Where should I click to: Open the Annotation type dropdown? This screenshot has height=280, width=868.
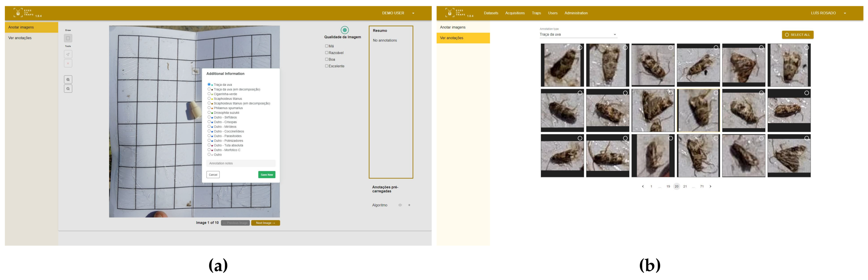(578, 34)
